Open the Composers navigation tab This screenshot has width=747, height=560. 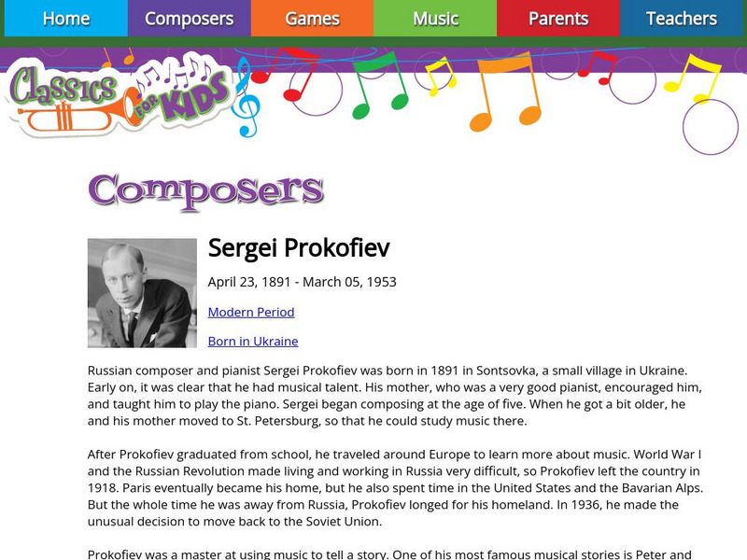point(190,19)
